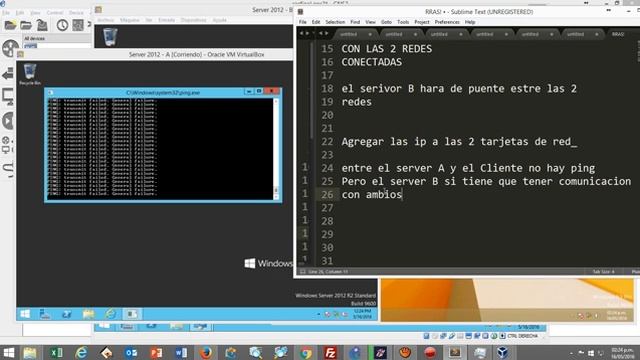Click the clock snapshot icon in the network simulator toolbar
Viewport: 640px width, 360px height.
[62, 25]
